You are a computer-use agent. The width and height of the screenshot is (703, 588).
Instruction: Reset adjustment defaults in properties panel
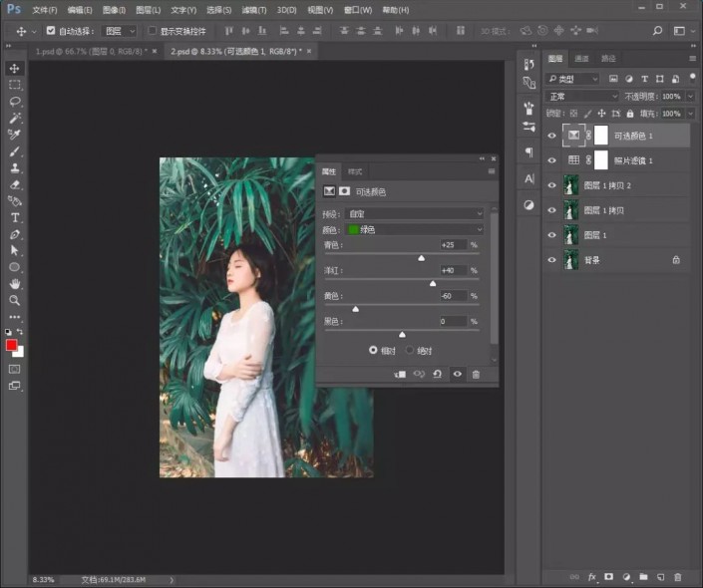coord(437,374)
